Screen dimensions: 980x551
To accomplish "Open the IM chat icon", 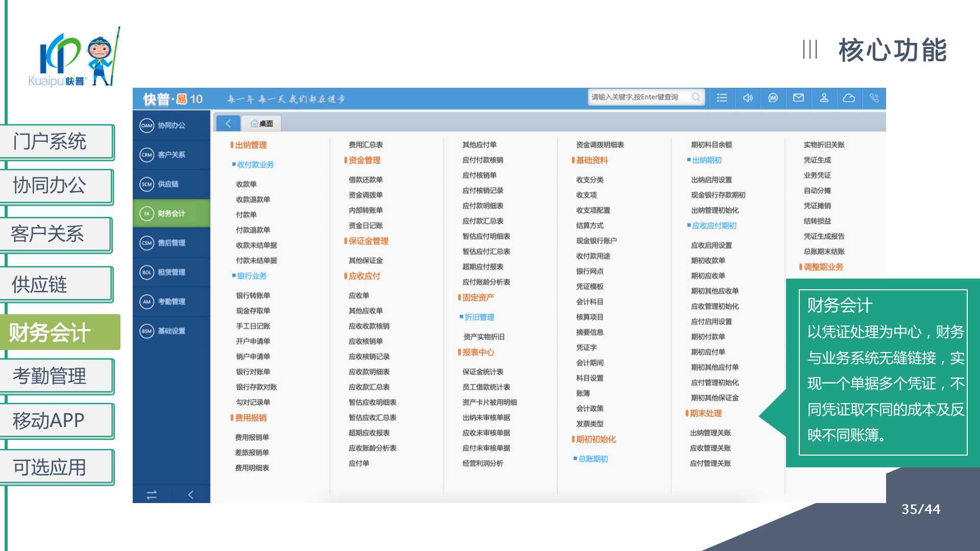I will tap(773, 97).
